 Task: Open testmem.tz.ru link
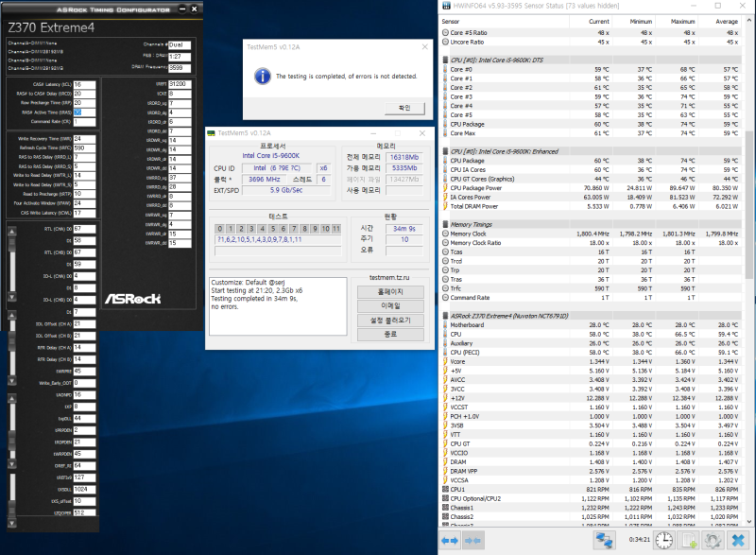tap(389, 278)
